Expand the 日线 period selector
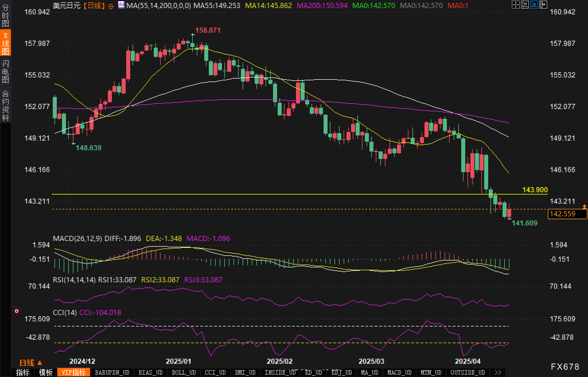 click(30, 363)
